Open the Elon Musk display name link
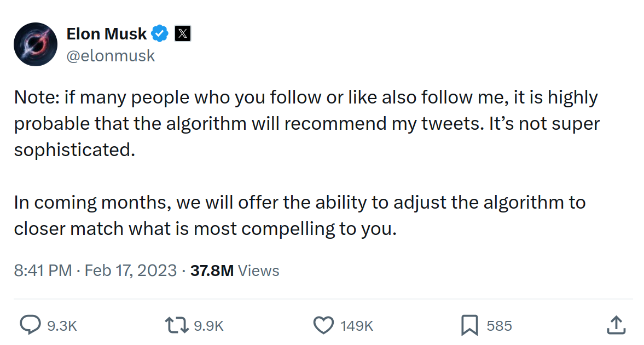 tap(106, 34)
